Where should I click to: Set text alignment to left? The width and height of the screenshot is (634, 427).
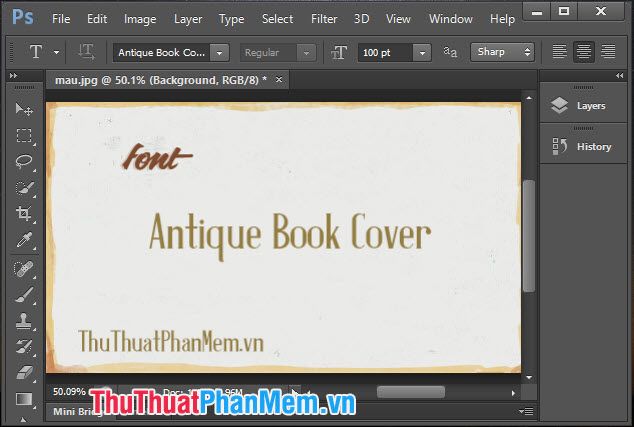[560, 52]
